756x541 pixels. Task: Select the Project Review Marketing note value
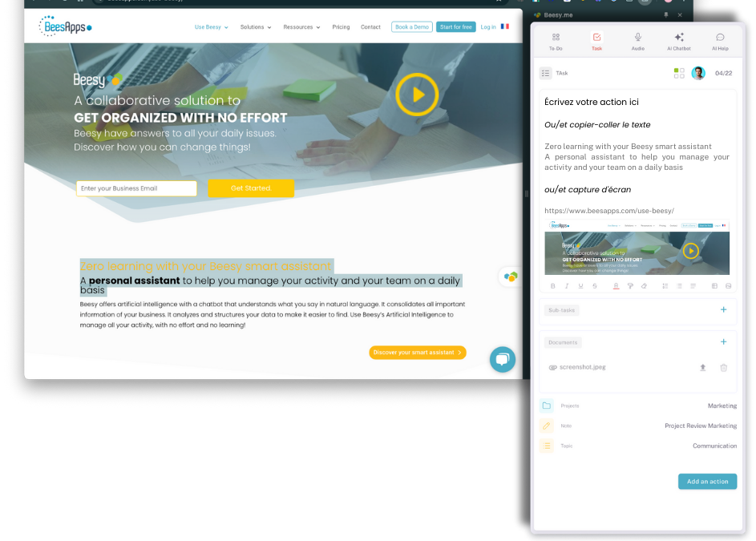(x=701, y=426)
